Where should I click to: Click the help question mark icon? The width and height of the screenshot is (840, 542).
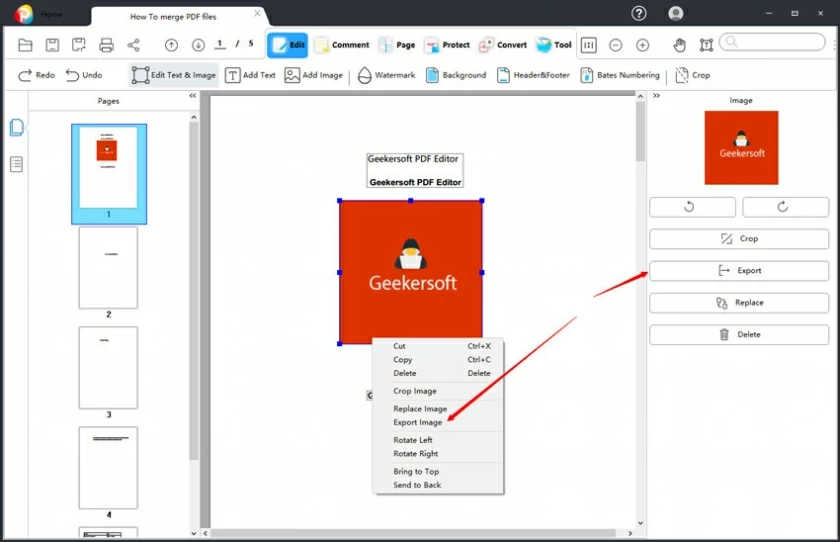click(x=639, y=13)
